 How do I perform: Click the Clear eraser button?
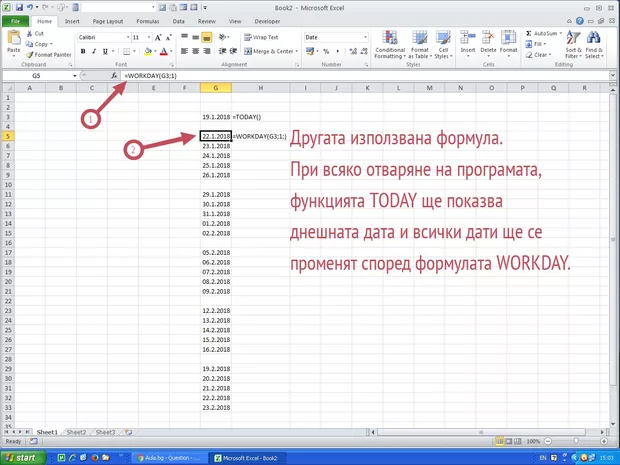point(537,55)
